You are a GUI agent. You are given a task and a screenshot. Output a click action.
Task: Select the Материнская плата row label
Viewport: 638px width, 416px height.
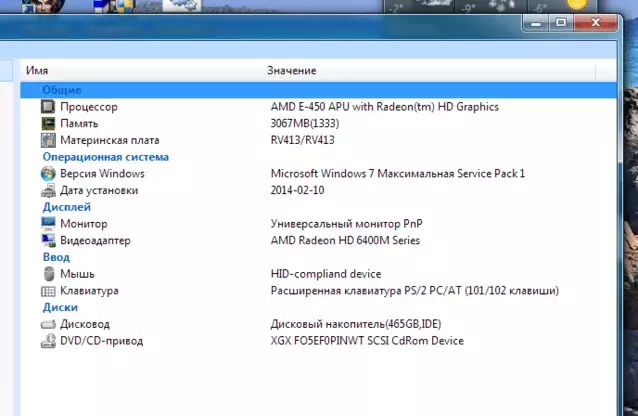tap(109, 140)
